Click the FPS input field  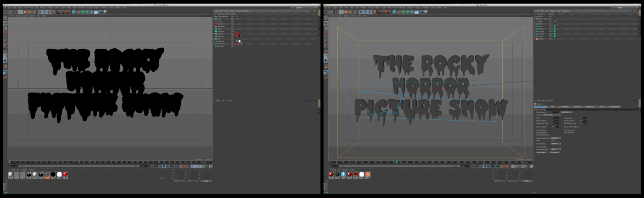pyautogui.click(x=555, y=118)
